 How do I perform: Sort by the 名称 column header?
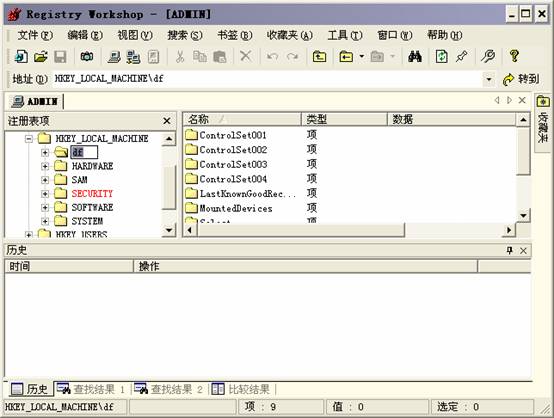[x=242, y=119]
